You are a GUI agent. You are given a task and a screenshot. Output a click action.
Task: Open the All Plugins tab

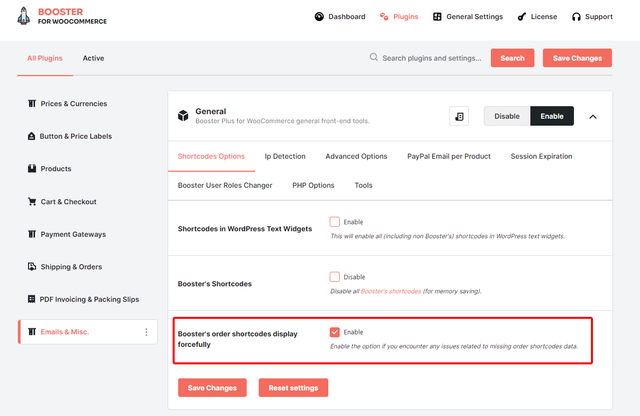(x=45, y=58)
